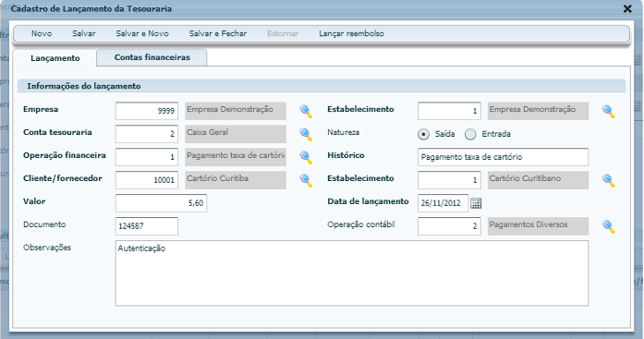Click 'Caixa Geral' description box
Viewport: 644px width, 339px height.
(x=236, y=134)
